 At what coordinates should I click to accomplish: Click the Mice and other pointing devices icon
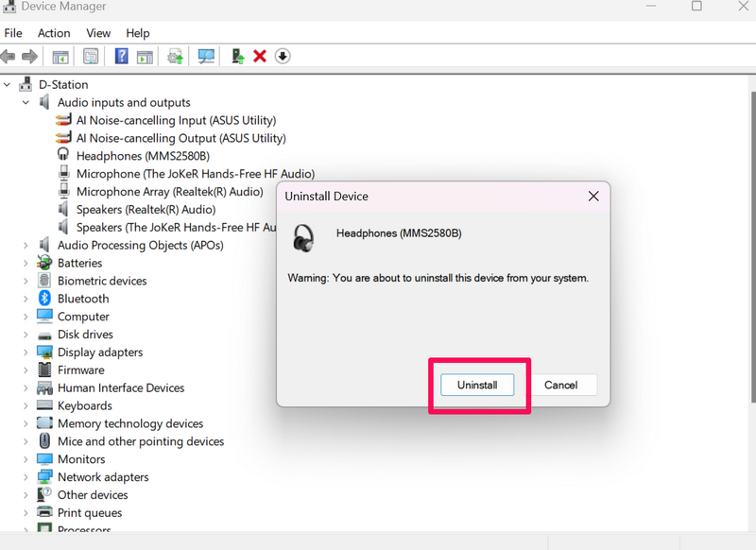point(44,441)
